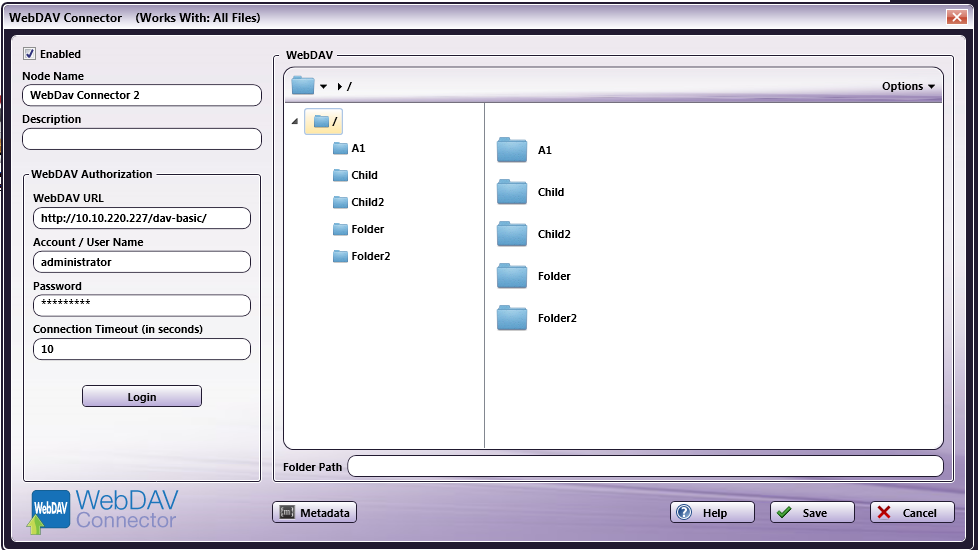The width and height of the screenshot is (978, 550).
Task: Click the large Folder2 folder icon
Action: 512,318
